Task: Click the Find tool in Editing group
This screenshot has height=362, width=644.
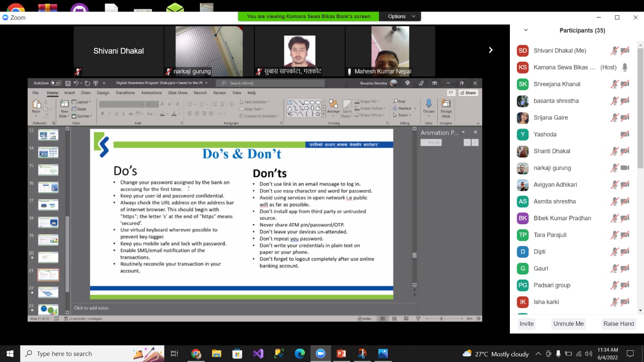Action: click(x=399, y=101)
